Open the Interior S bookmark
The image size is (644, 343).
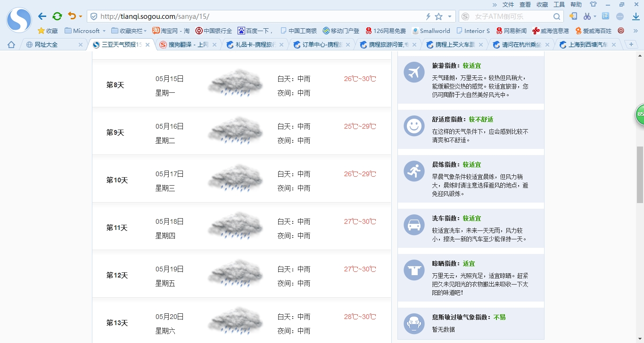click(x=473, y=31)
